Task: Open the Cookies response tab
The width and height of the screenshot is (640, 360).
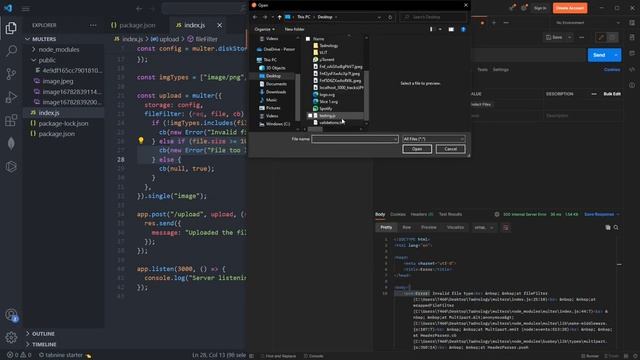Action: (x=398, y=214)
